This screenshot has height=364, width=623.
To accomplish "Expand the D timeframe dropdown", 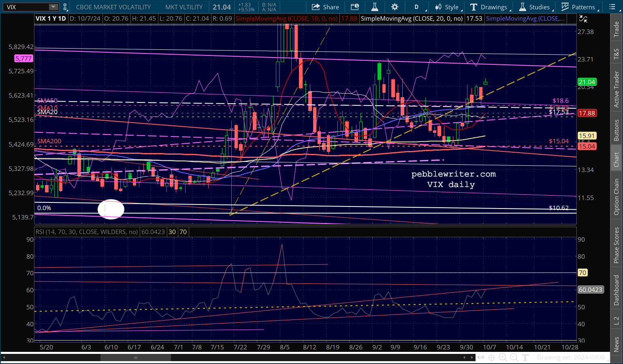I will (419, 7).
